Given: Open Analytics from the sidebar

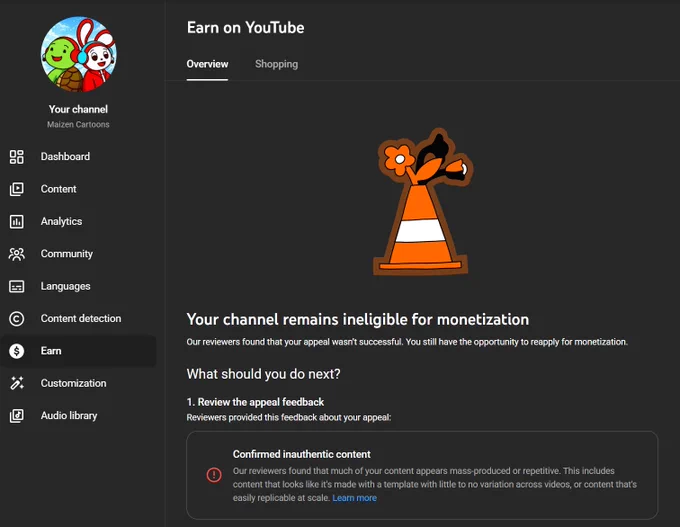Looking at the screenshot, I should 78,222.
